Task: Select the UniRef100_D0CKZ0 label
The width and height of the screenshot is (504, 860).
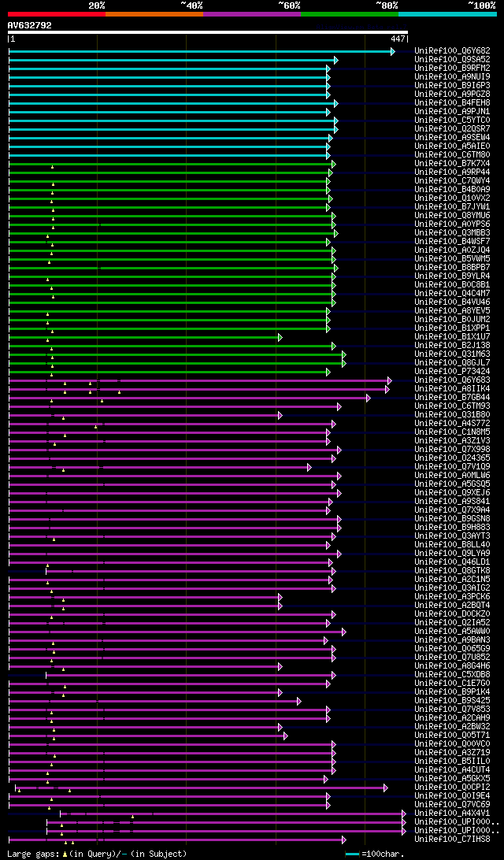Action: 453,614
